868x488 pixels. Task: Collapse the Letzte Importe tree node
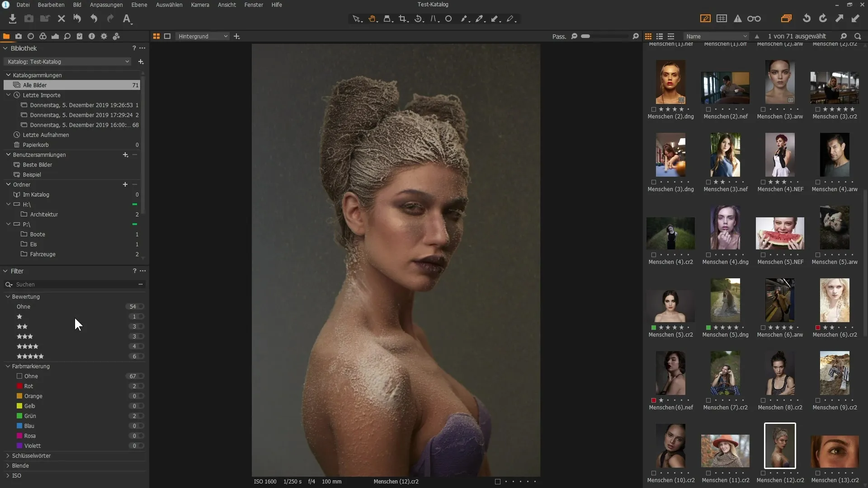[8, 95]
